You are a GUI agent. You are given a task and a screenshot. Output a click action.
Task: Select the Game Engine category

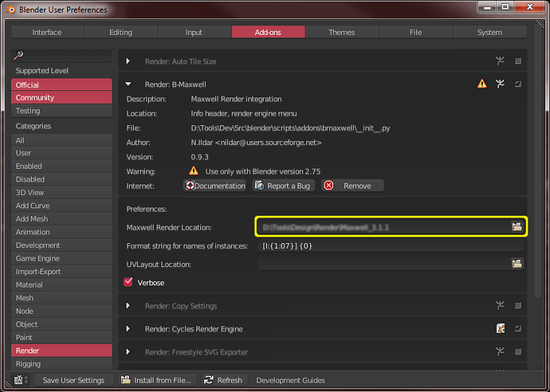(61, 258)
